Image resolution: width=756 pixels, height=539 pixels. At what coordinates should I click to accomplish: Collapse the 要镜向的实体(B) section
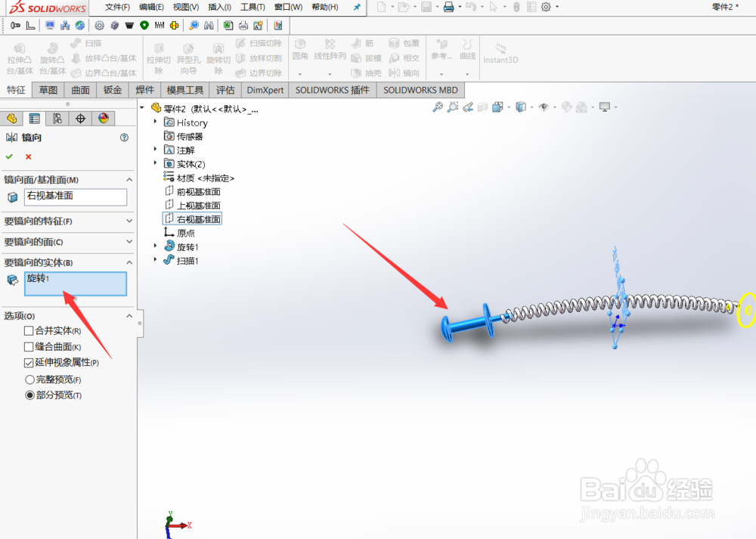129,262
